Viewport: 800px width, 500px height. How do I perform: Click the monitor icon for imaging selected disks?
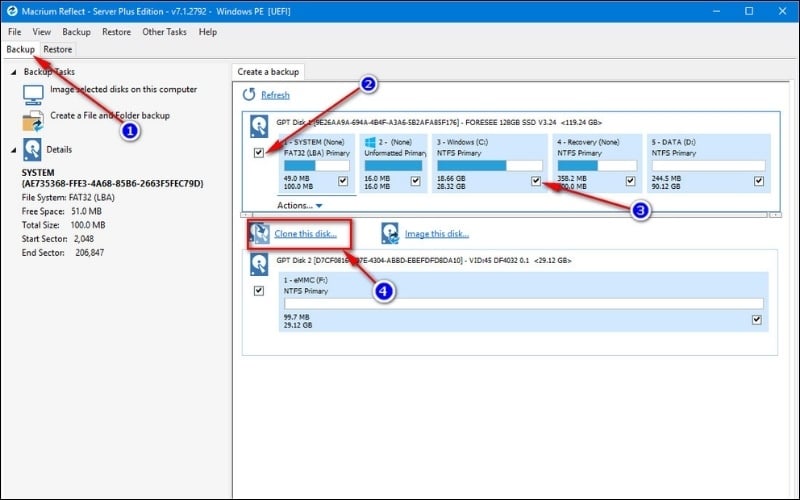pos(33,93)
